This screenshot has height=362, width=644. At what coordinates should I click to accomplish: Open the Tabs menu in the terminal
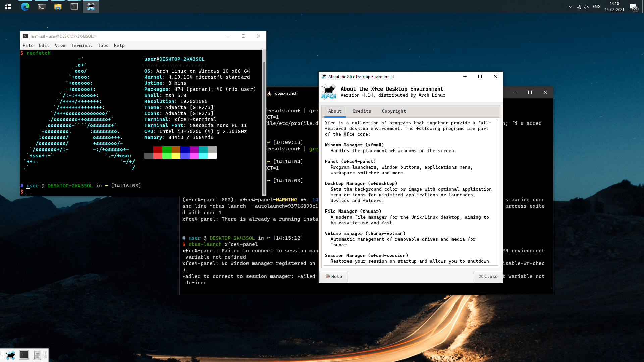coord(103,45)
